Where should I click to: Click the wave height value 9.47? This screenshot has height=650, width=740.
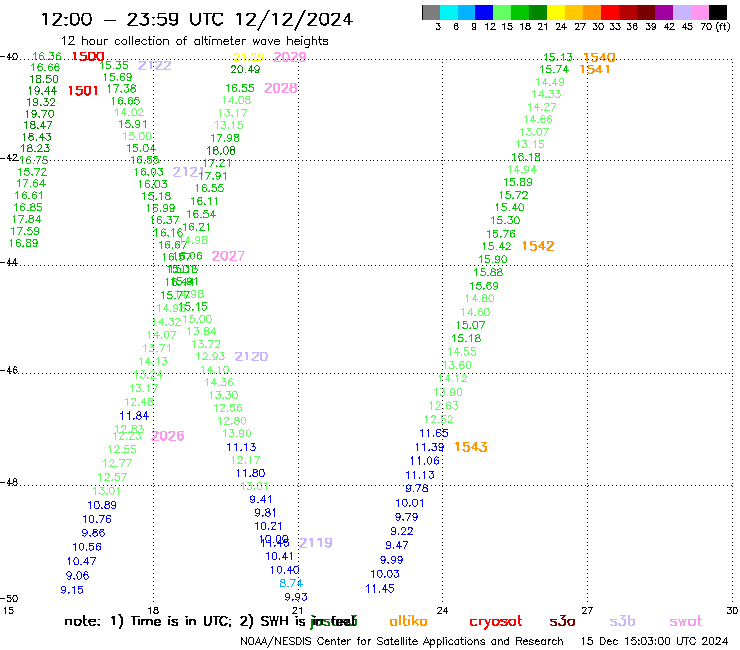397,545
